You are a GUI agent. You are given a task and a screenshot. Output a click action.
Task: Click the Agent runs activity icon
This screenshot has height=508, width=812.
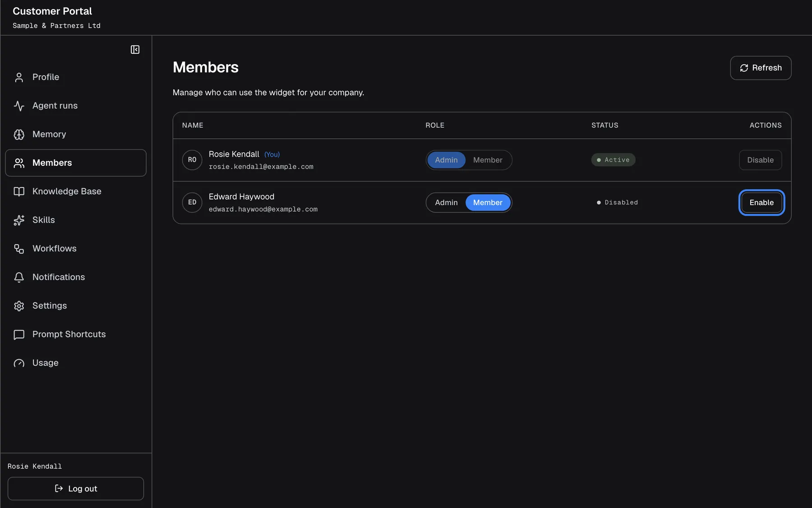coord(19,106)
